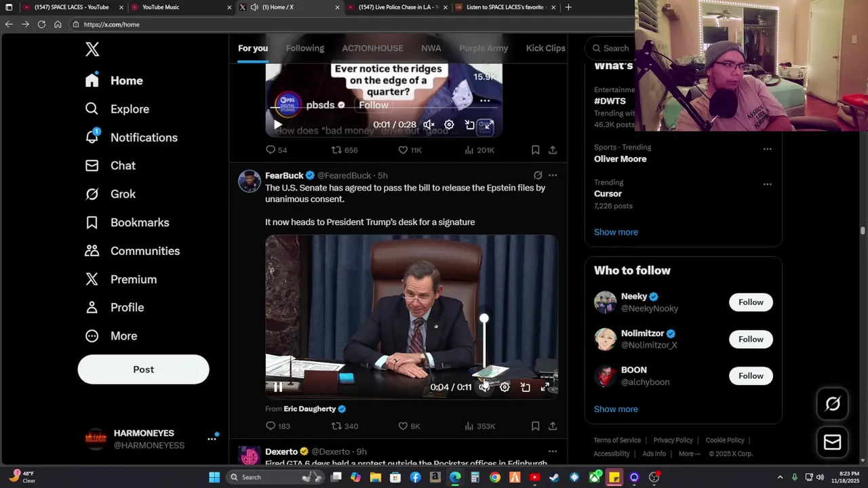Reply to FearBuck post with 183 replies

point(277,426)
